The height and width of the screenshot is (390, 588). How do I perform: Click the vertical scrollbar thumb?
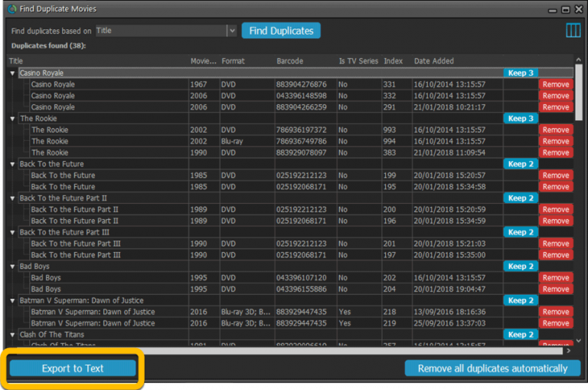click(x=579, y=93)
